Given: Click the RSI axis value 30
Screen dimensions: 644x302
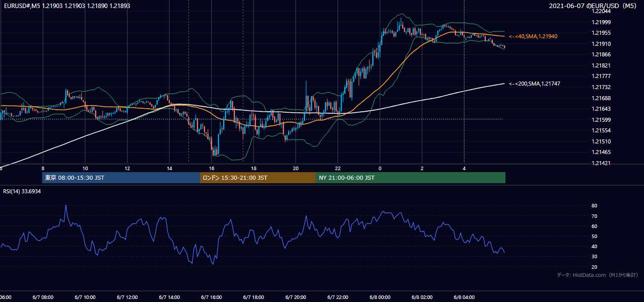Looking at the screenshot, I should tap(595, 256).
